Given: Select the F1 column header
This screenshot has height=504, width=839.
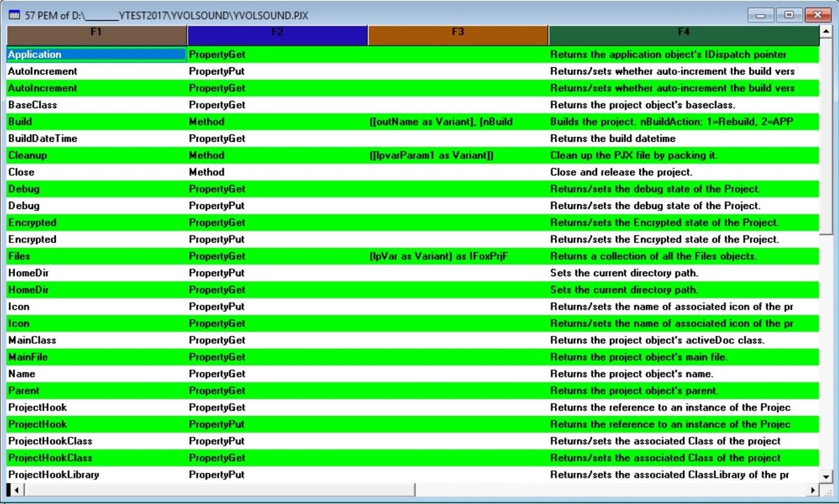Looking at the screenshot, I should (x=96, y=32).
